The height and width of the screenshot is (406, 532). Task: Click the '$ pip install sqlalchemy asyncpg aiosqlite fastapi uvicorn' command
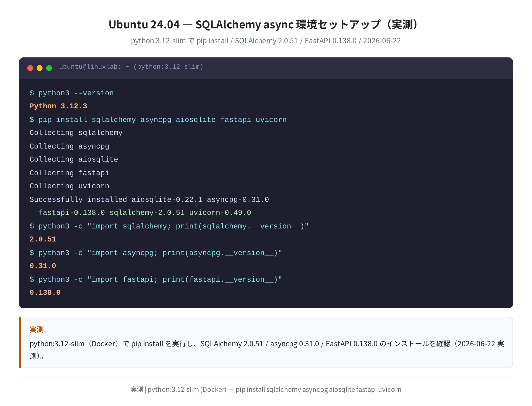tap(158, 120)
